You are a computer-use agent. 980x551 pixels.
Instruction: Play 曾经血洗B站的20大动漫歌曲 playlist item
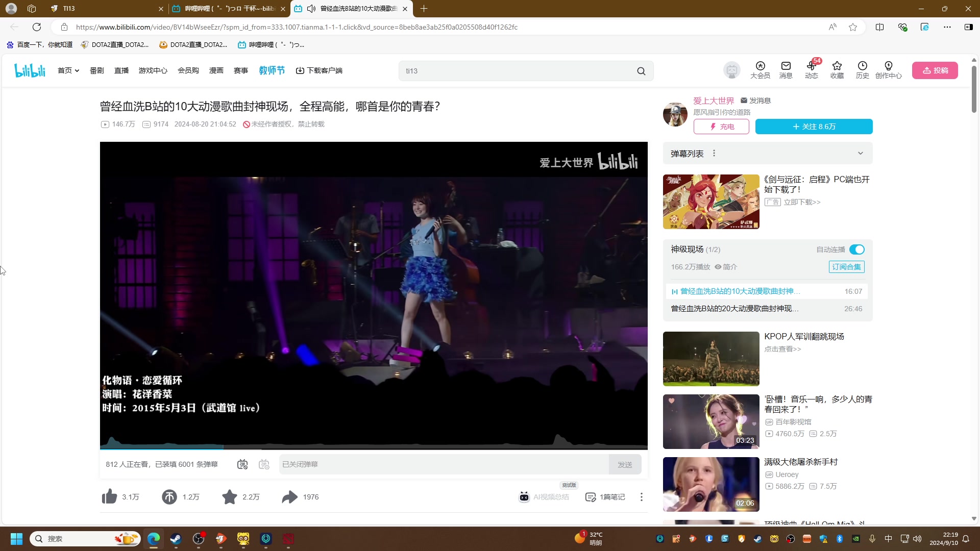click(767, 309)
